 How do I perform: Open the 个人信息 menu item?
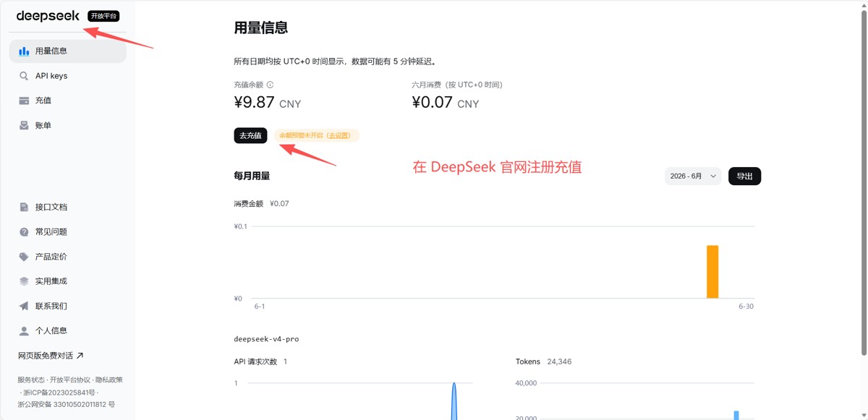click(68, 330)
